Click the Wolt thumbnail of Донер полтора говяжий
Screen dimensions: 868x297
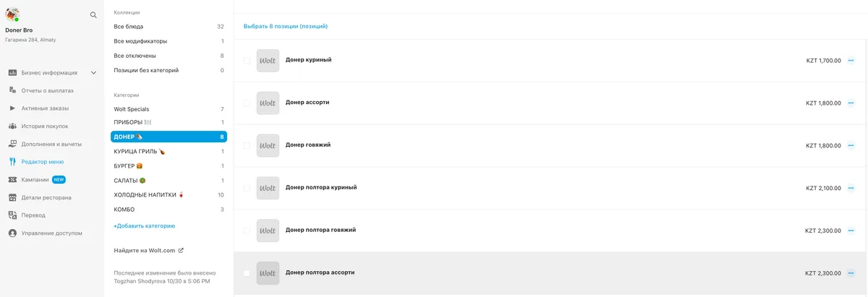tap(268, 231)
